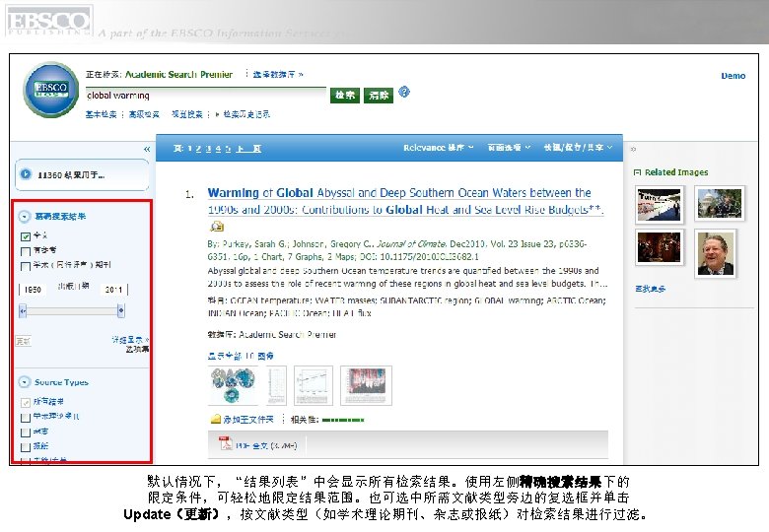The image size is (769, 532).
Task: Open the Demo link
Action: pos(734,76)
